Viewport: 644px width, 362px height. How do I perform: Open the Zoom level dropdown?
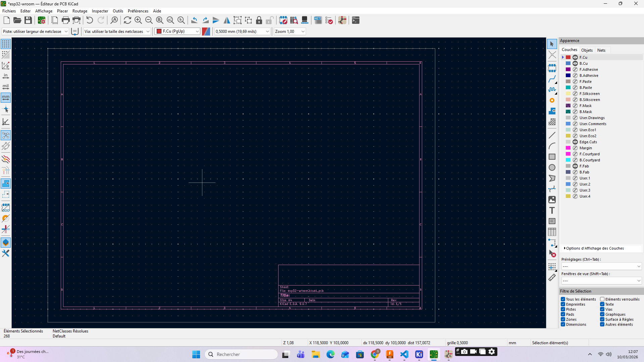(x=290, y=32)
